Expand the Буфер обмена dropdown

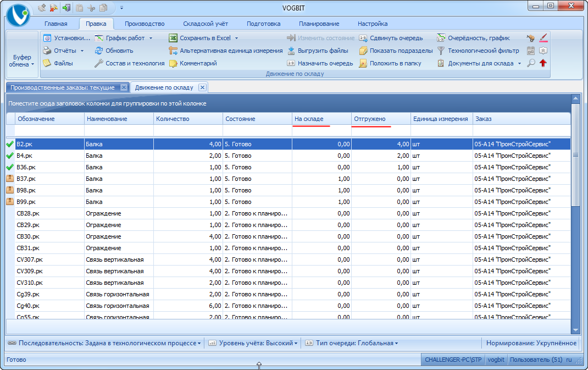point(22,60)
